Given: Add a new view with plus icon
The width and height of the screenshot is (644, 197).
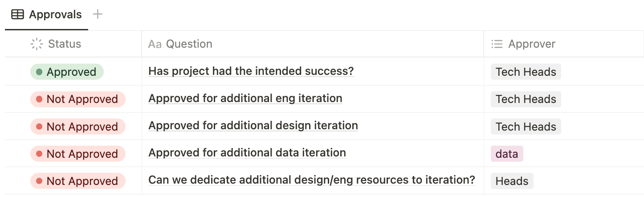Looking at the screenshot, I should [98, 14].
